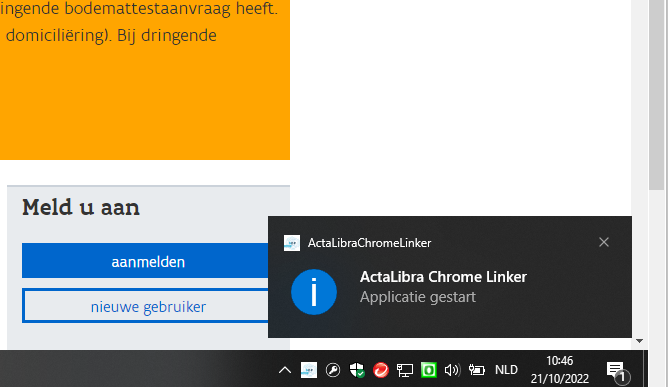The image size is (668, 387).
Task: Click the "Meld u aan" heading
Action: 81,208
